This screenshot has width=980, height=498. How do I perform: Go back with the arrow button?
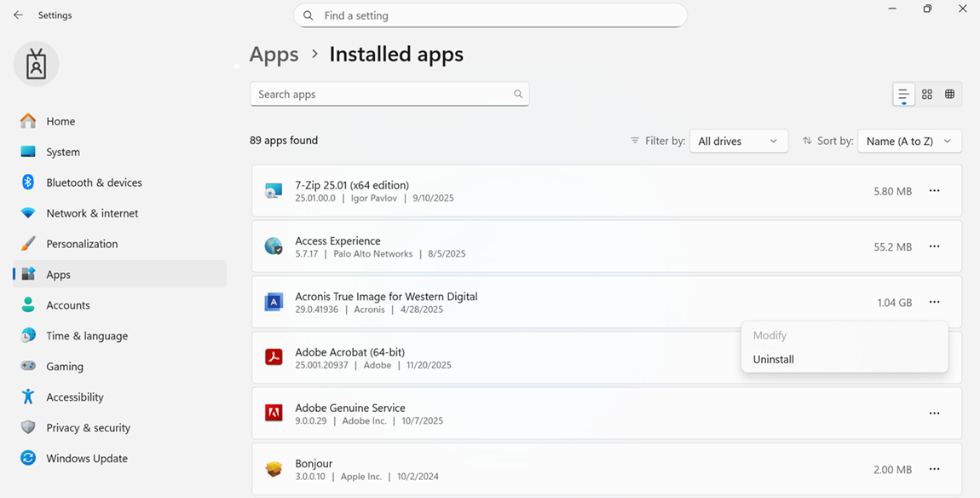coord(18,15)
